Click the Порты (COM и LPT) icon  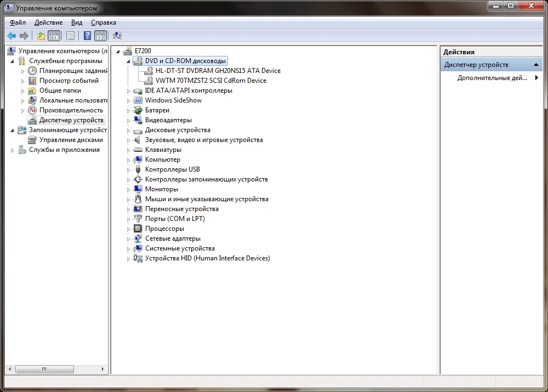pos(139,219)
